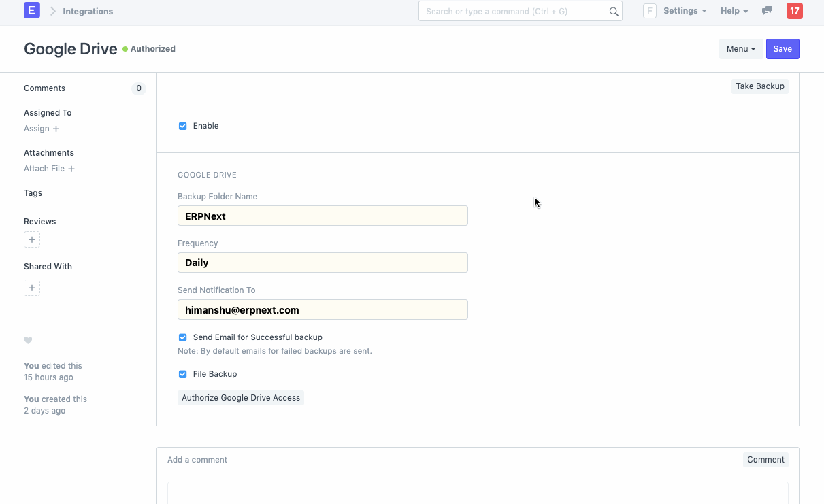Uncheck the Enable checkbox
The width and height of the screenshot is (824, 504).
(182, 126)
